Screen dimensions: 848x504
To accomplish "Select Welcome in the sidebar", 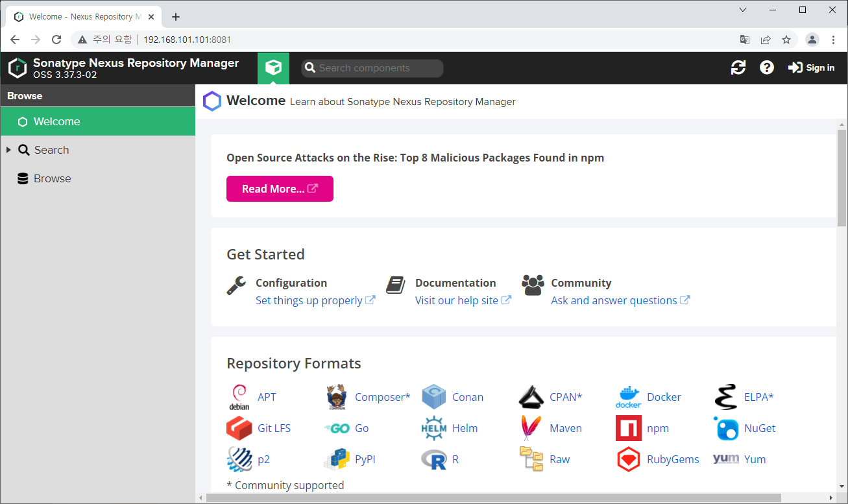I will pyautogui.click(x=97, y=121).
